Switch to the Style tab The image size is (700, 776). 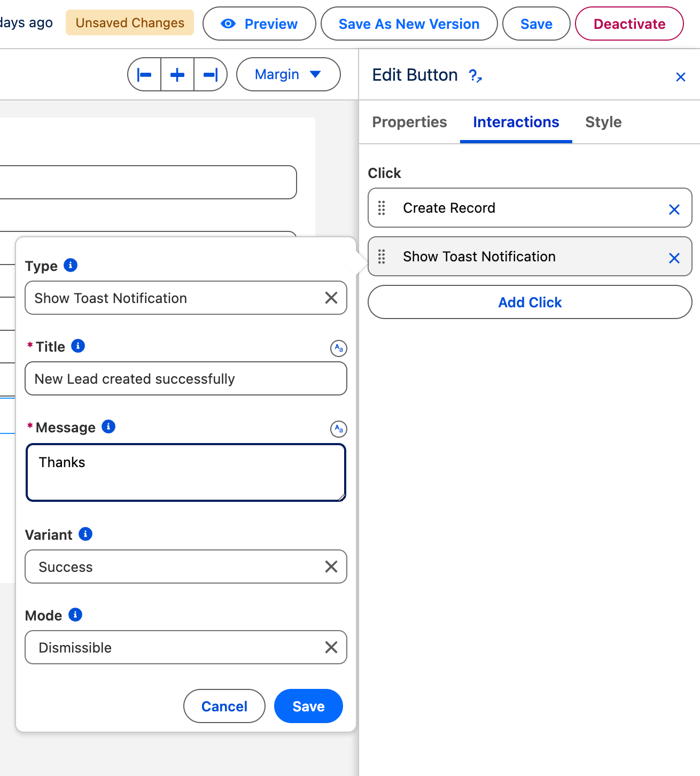point(603,122)
